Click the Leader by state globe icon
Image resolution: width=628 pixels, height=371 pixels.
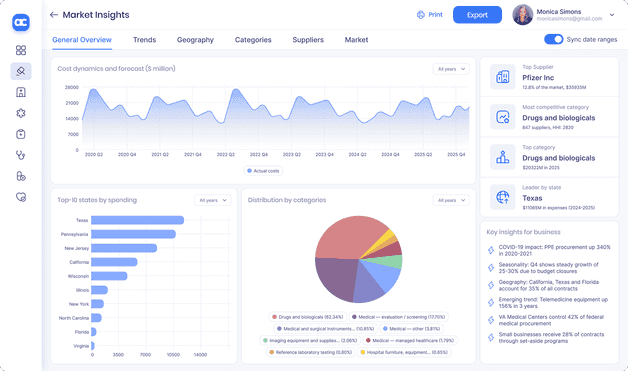[503, 197]
